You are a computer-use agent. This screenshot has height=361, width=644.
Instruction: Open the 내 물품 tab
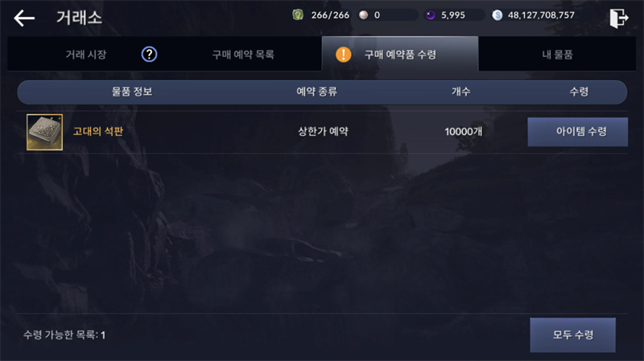click(557, 54)
